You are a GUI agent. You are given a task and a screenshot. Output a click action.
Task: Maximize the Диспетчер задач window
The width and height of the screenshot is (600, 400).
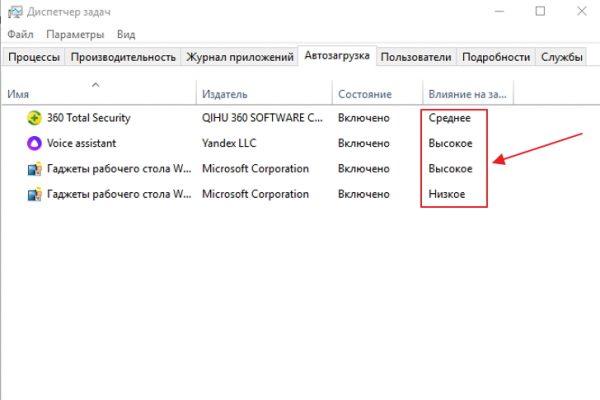(x=540, y=11)
